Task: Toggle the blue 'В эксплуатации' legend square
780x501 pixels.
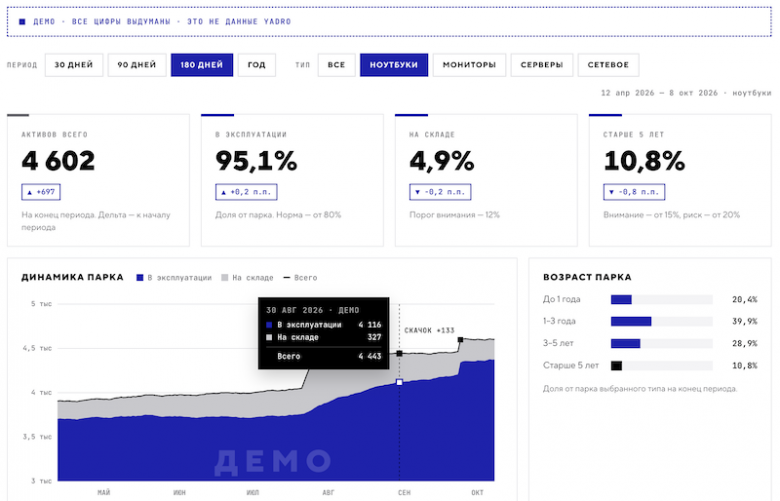Action: coord(140,278)
